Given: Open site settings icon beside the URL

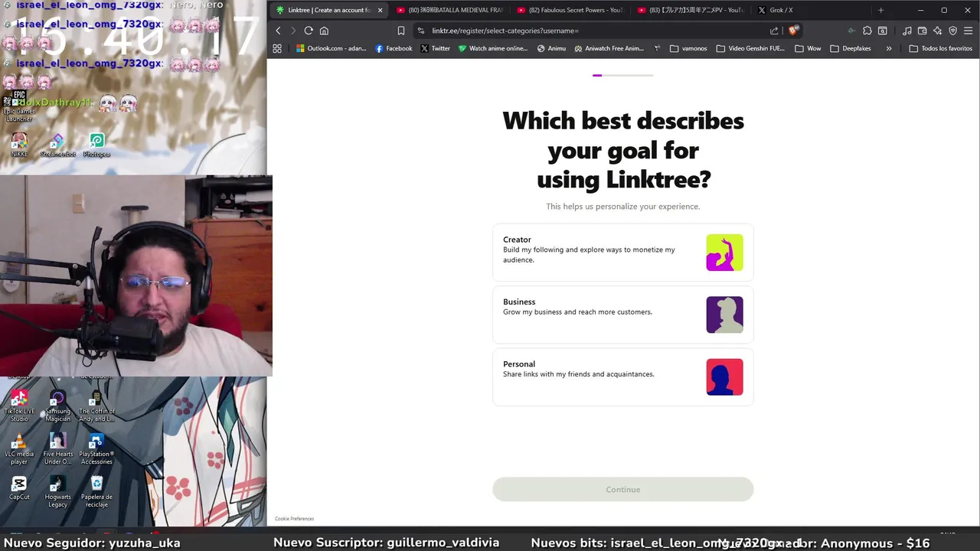Looking at the screenshot, I should [421, 31].
